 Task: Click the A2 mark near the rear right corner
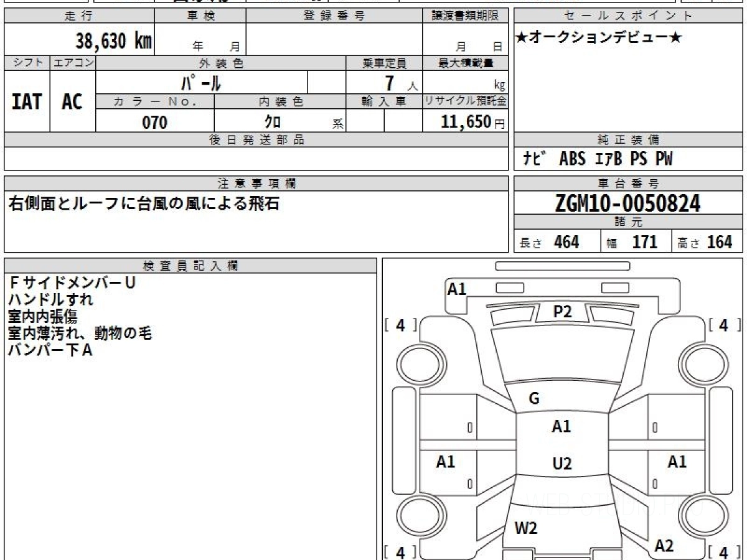pyautogui.click(x=664, y=546)
